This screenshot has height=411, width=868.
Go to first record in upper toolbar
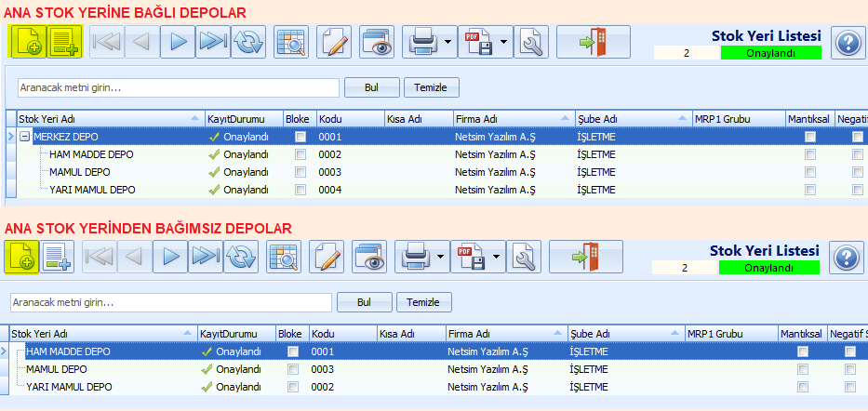pos(106,42)
